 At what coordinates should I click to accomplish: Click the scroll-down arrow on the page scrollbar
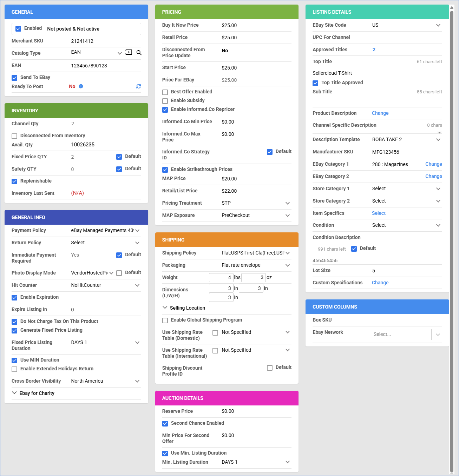tap(452, 473)
